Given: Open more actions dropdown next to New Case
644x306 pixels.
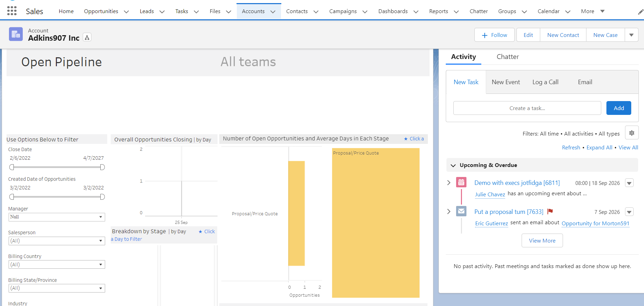Looking at the screenshot, I should pyautogui.click(x=631, y=35).
